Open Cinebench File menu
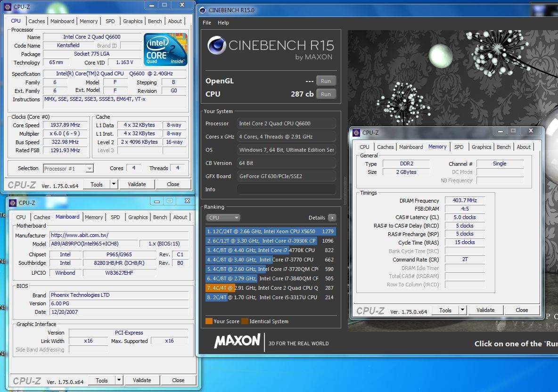 pyautogui.click(x=207, y=23)
